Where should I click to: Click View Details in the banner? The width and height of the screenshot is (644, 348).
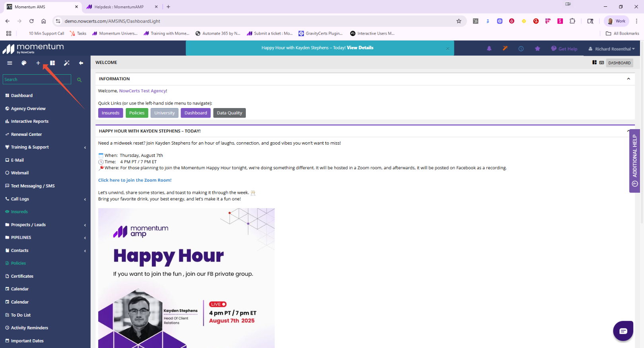tap(360, 48)
